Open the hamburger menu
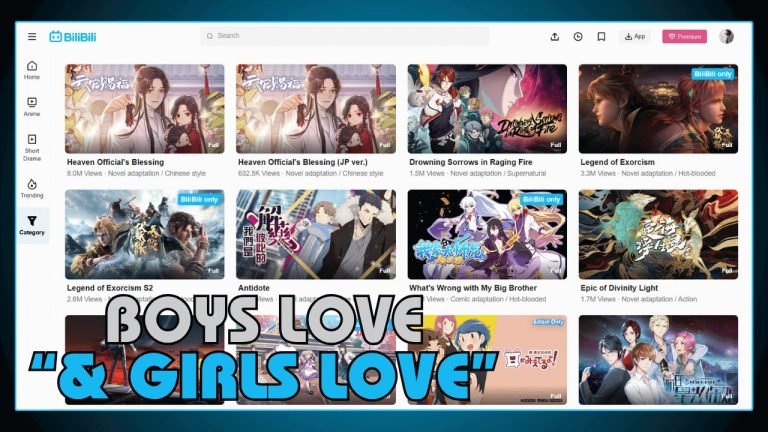Screen dimensions: 768x432 pyautogui.click(x=32, y=37)
